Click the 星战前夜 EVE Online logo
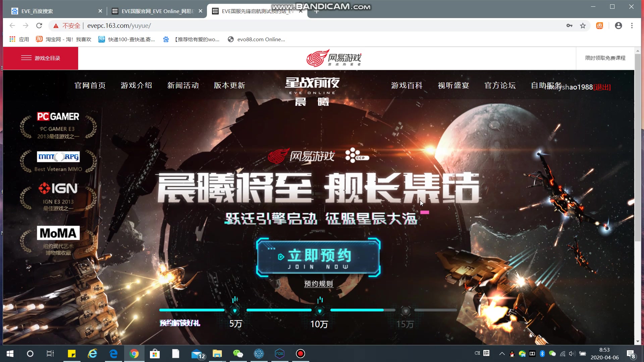 tap(312, 91)
